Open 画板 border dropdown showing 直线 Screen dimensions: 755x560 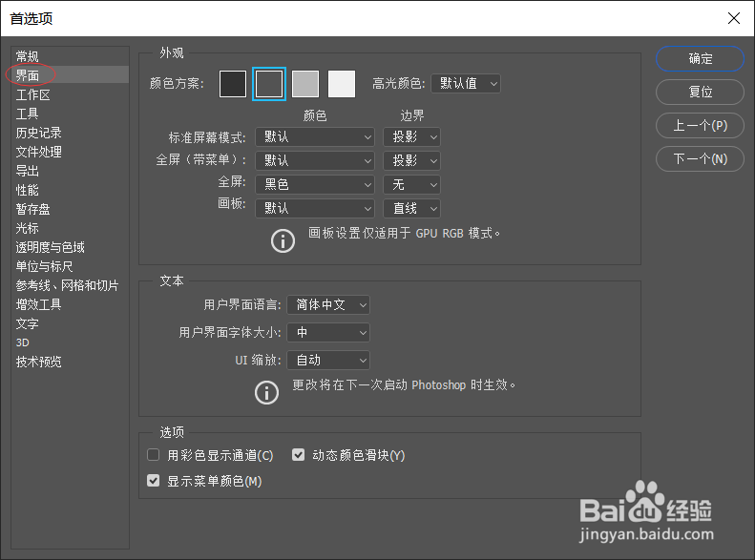411,208
